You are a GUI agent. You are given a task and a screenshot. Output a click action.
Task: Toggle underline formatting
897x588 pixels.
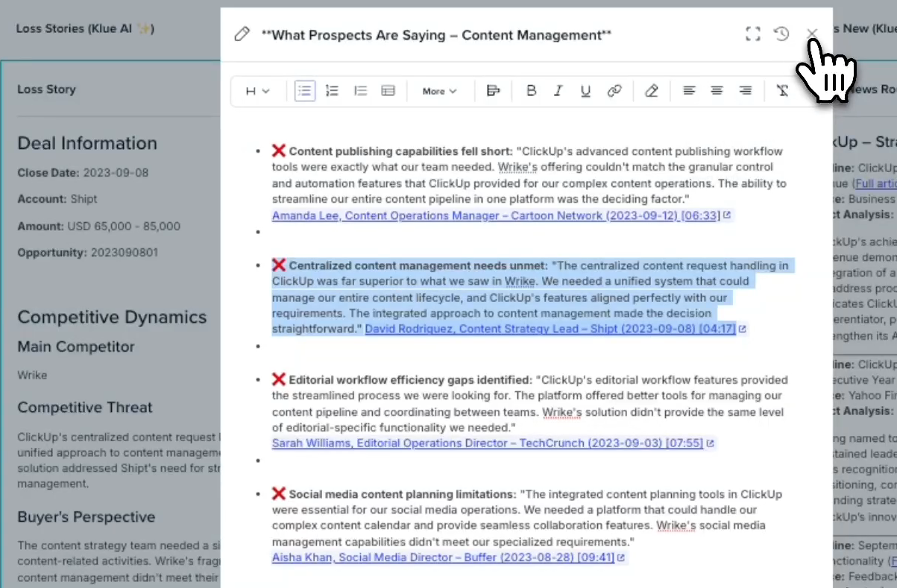pyautogui.click(x=585, y=91)
